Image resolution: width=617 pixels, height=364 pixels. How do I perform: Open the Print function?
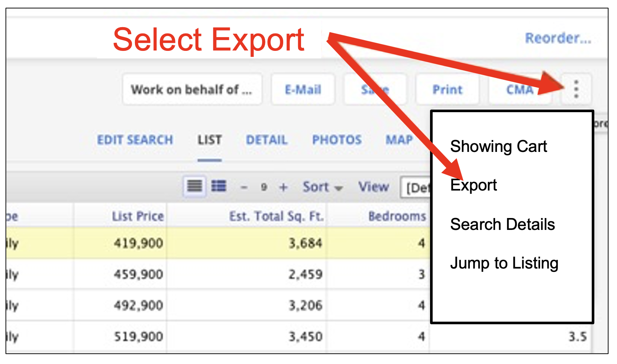tap(447, 90)
